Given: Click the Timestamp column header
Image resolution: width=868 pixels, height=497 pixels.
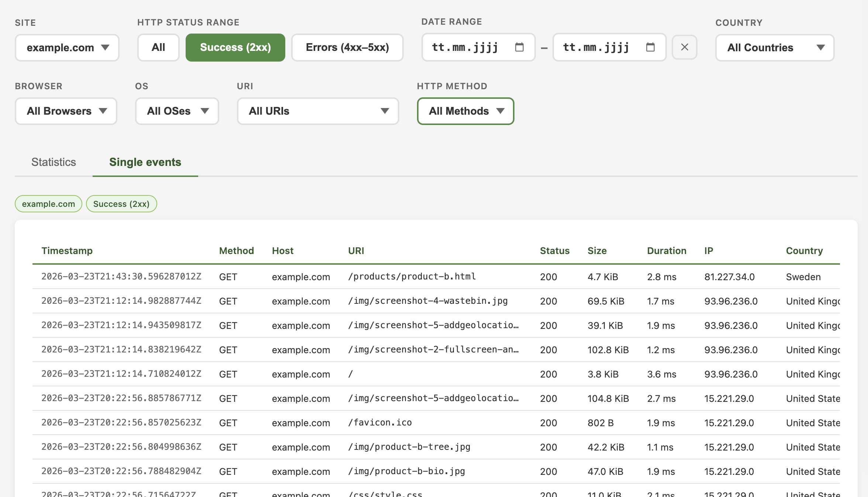Looking at the screenshot, I should pos(67,251).
